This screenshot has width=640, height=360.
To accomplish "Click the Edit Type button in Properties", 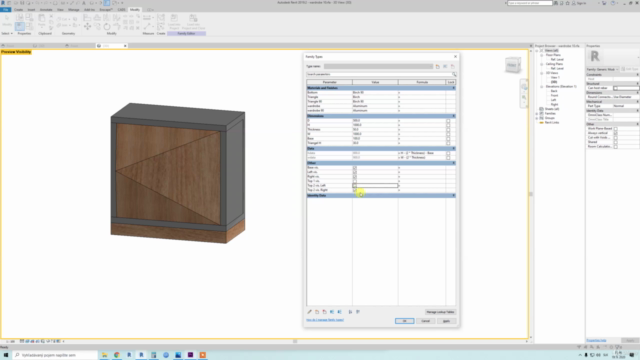I will click(x=630, y=69).
